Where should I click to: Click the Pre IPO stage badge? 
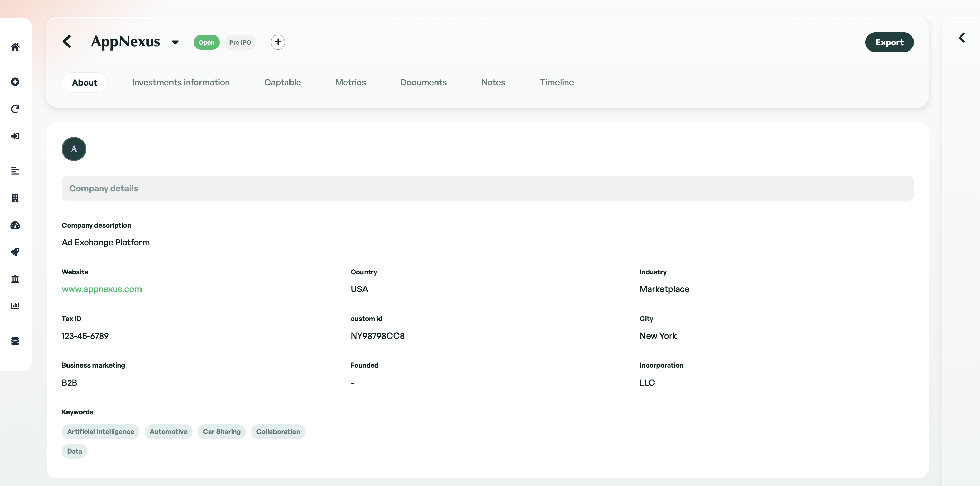click(240, 42)
